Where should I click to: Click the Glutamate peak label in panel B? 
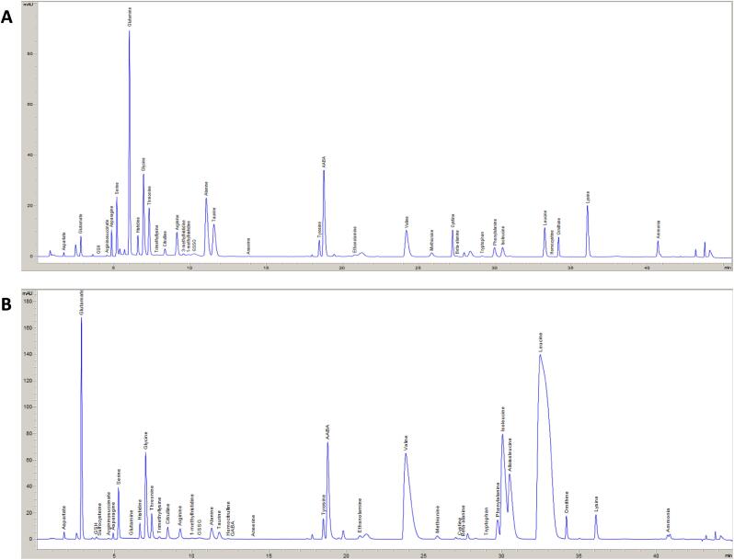click(82, 304)
